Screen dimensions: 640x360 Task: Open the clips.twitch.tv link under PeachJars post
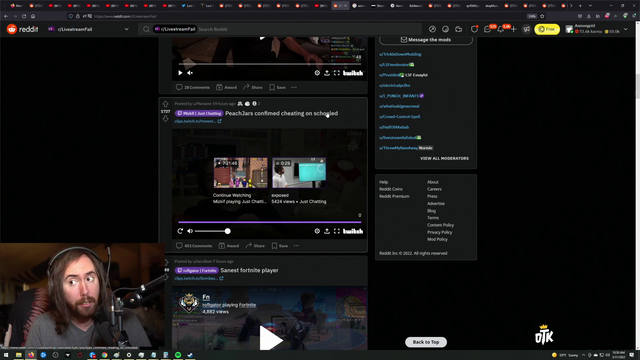click(198, 121)
